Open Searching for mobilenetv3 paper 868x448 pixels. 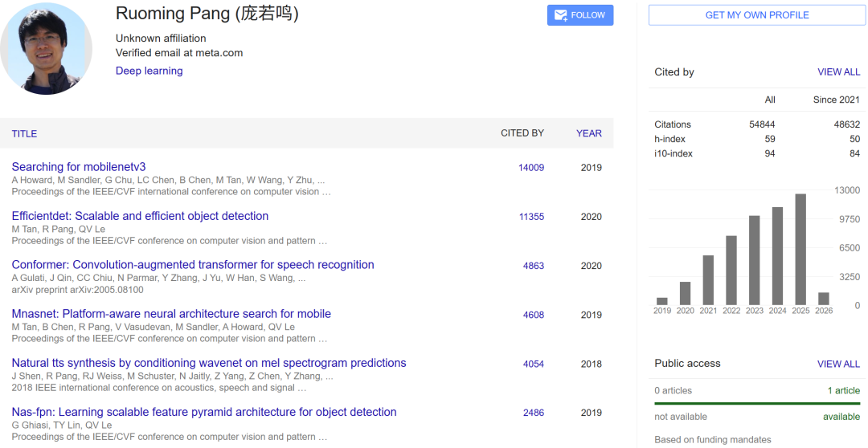click(79, 167)
